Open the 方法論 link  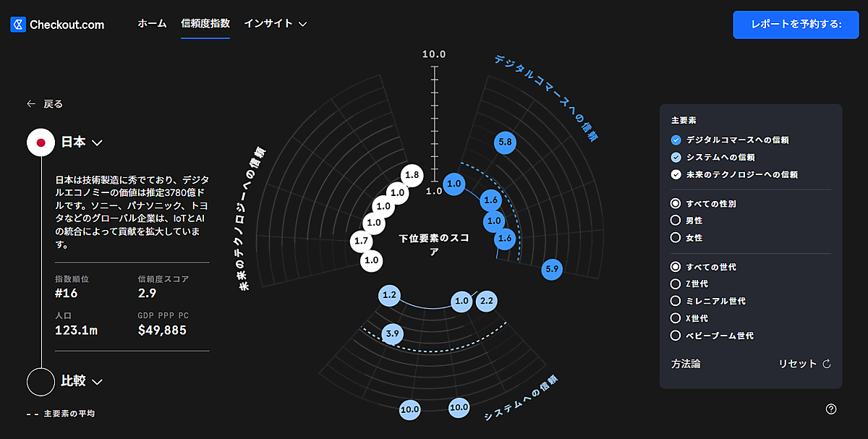(x=686, y=364)
